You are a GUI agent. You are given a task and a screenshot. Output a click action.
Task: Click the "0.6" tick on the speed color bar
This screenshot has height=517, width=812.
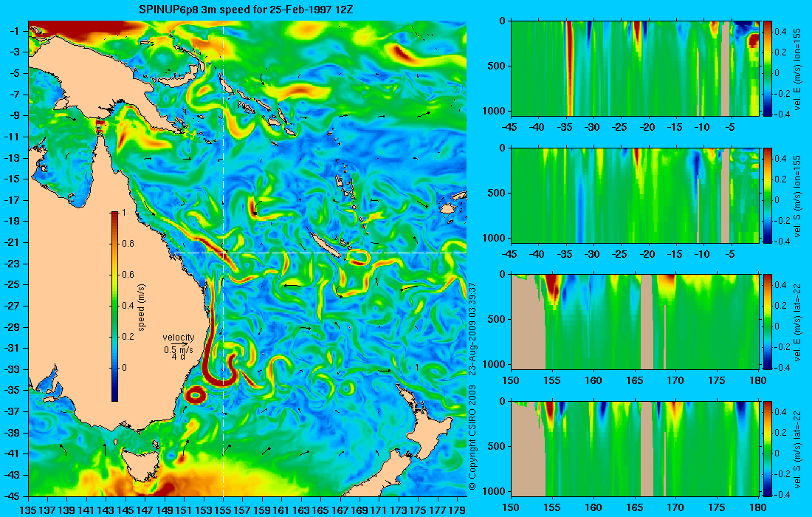(128, 275)
